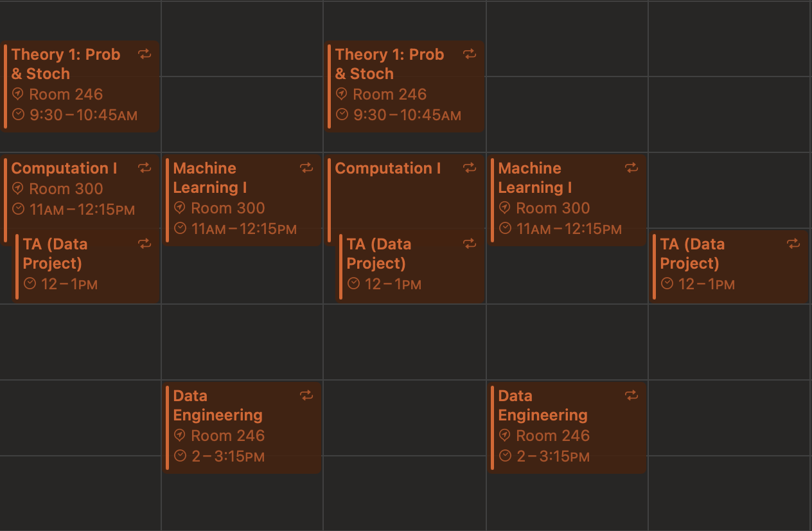812x531 pixels.
Task: Click clock icon in the right Theory 1 event
Action: coord(342,115)
